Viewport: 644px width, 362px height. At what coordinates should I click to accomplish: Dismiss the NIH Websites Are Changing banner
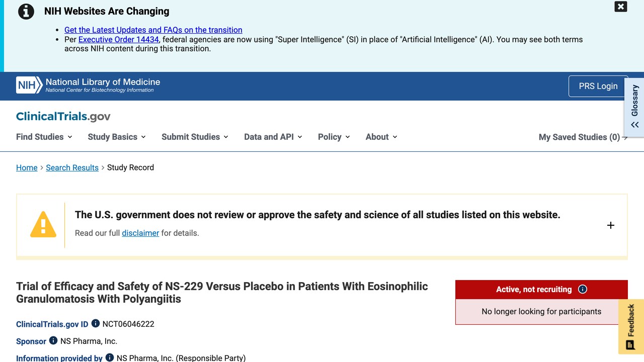tap(621, 7)
